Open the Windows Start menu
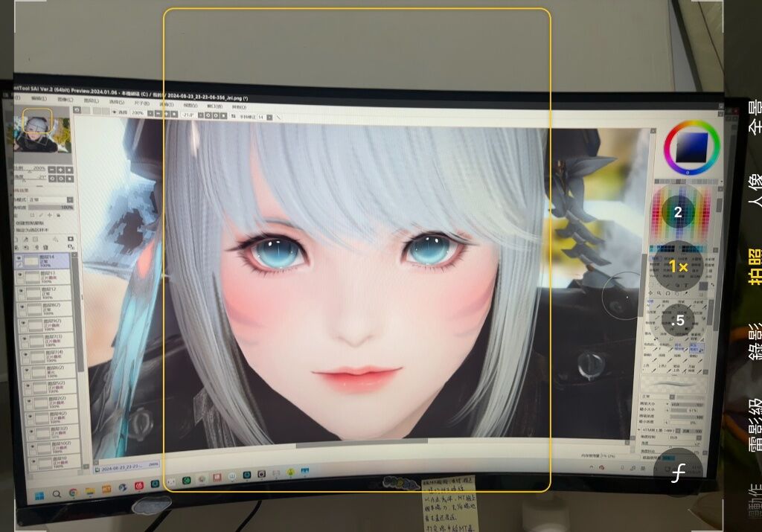Viewport: 762px width, 532px height. click(x=39, y=496)
